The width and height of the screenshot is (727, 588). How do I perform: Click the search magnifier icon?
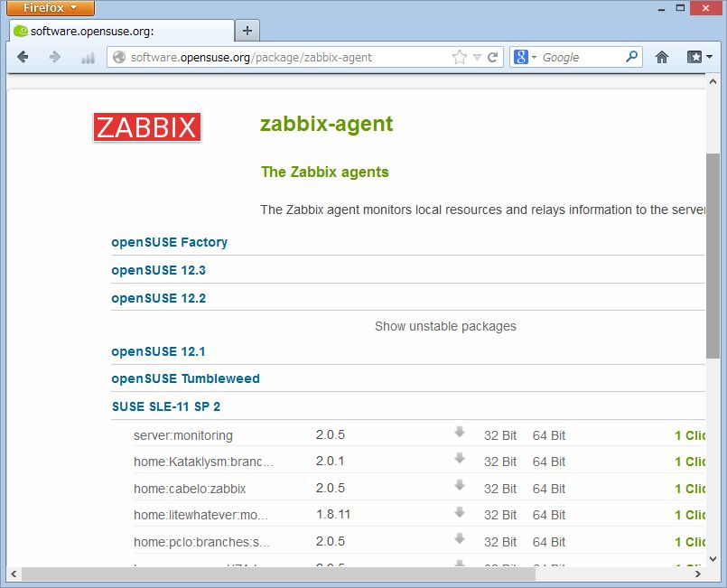(x=631, y=57)
